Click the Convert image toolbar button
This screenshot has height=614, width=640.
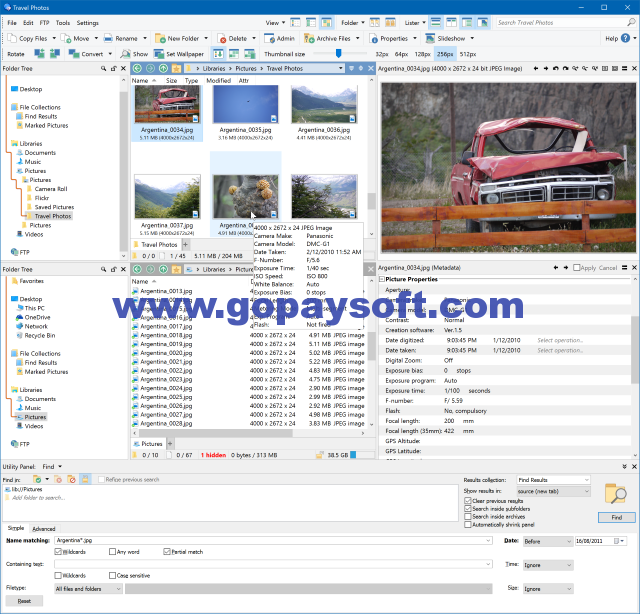[x=86, y=54]
